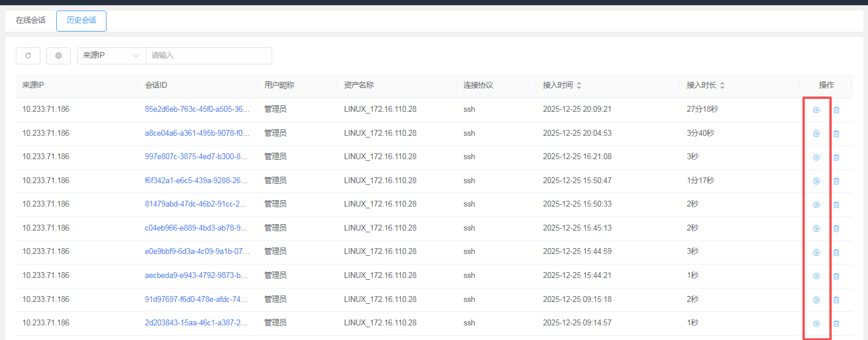The width and height of the screenshot is (868, 340).
Task: Click the 用户昵称 column header
Action: tap(279, 85)
